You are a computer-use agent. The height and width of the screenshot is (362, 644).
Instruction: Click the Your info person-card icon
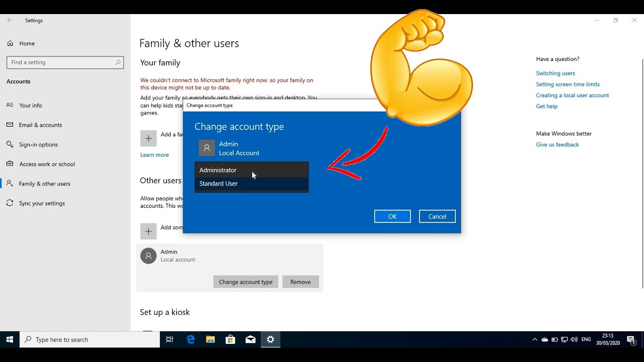(x=10, y=105)
